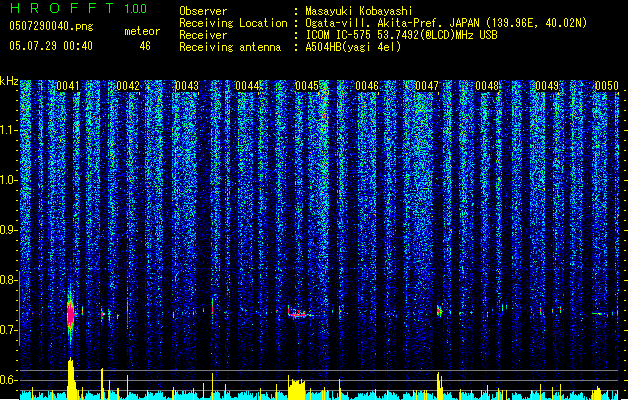Viewport: 629px width, 400px height.
Task: Click the Observer label
Action: tap(203, 11)
